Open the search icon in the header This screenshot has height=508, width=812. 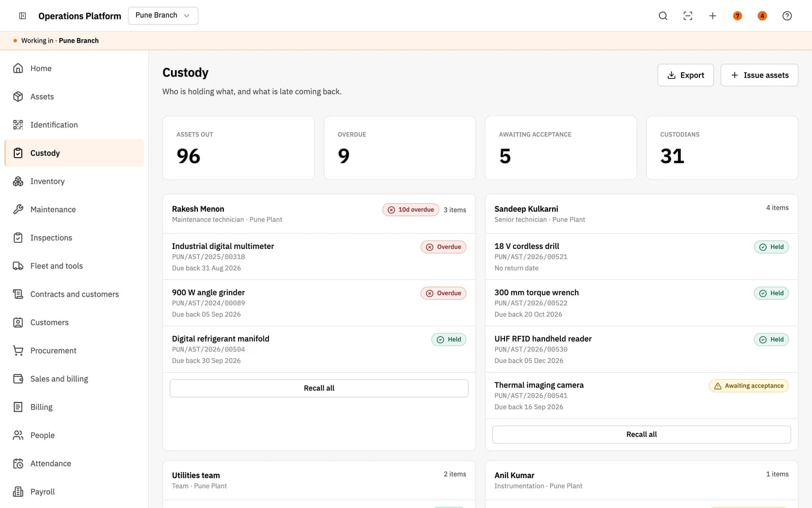663,16
